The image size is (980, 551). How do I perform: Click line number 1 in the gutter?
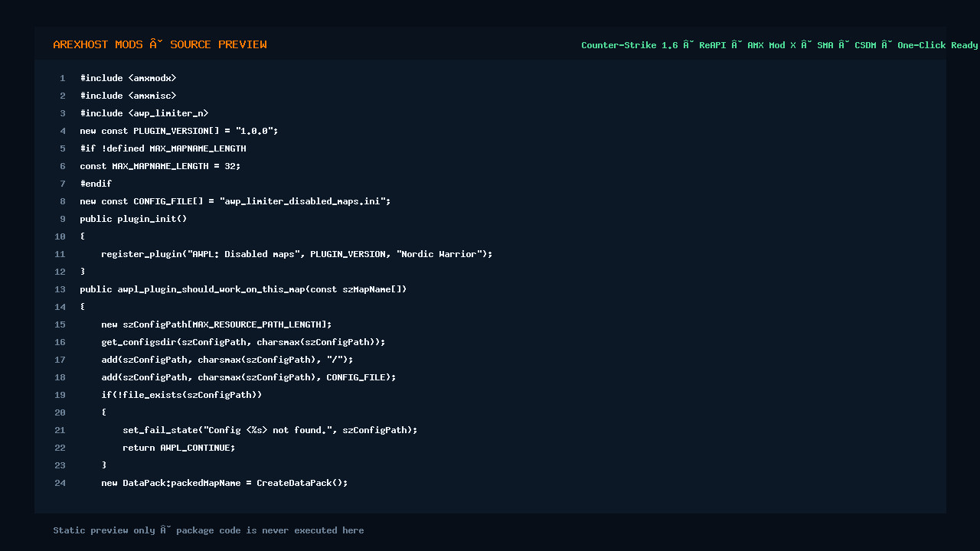(x=63, y=78)
